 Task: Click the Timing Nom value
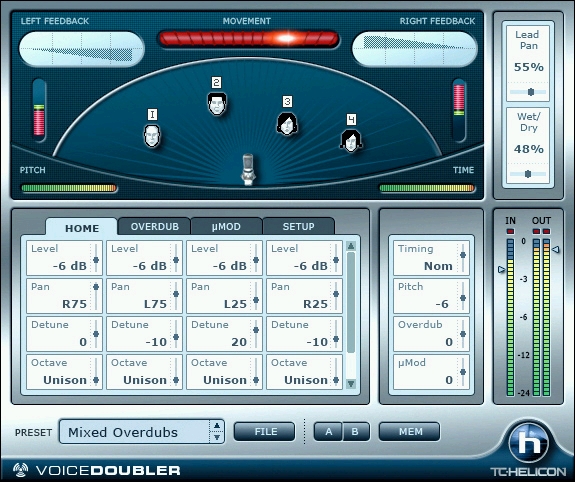point(438,266)
